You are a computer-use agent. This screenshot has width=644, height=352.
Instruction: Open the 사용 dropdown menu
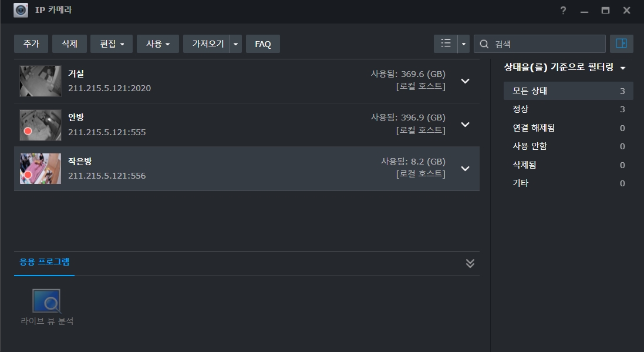pyautogui.click(x=157, y=44)
